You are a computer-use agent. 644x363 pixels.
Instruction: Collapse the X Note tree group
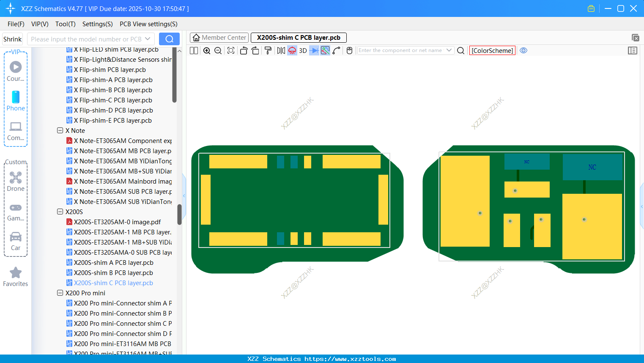(60, 130)
